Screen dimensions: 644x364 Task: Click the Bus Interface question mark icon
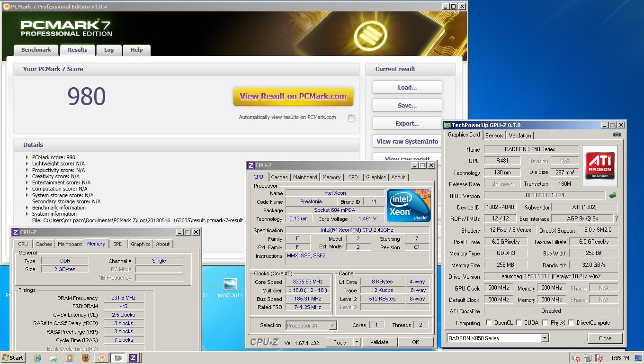coord(616,218)
